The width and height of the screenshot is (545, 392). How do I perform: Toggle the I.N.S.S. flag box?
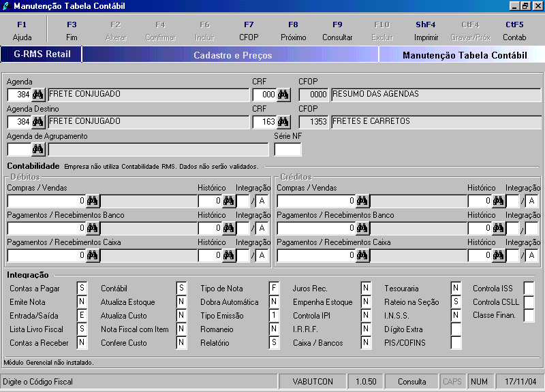coord(456,315)
